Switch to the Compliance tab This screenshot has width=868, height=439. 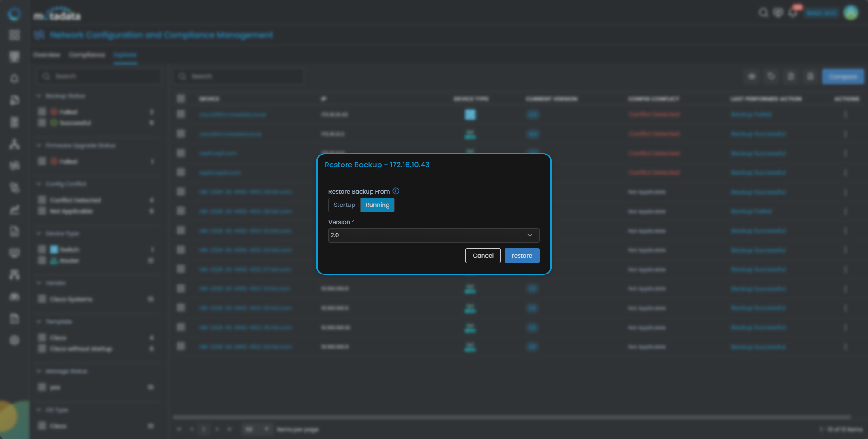(86, 55)
